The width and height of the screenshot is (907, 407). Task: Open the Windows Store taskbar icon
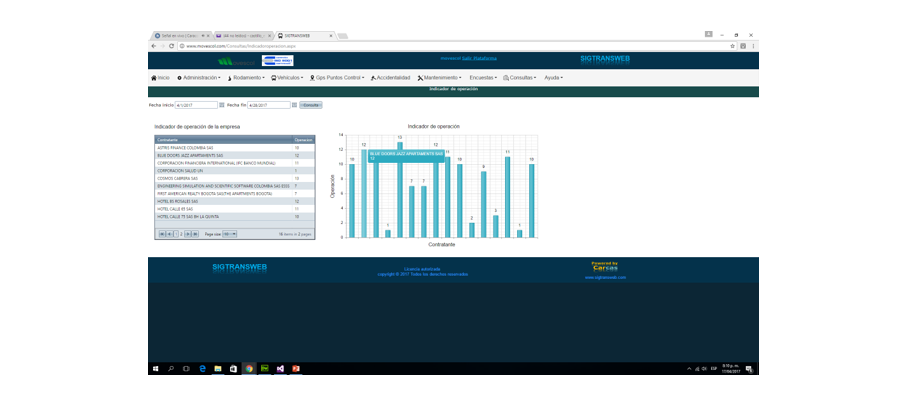click(233, 368)
